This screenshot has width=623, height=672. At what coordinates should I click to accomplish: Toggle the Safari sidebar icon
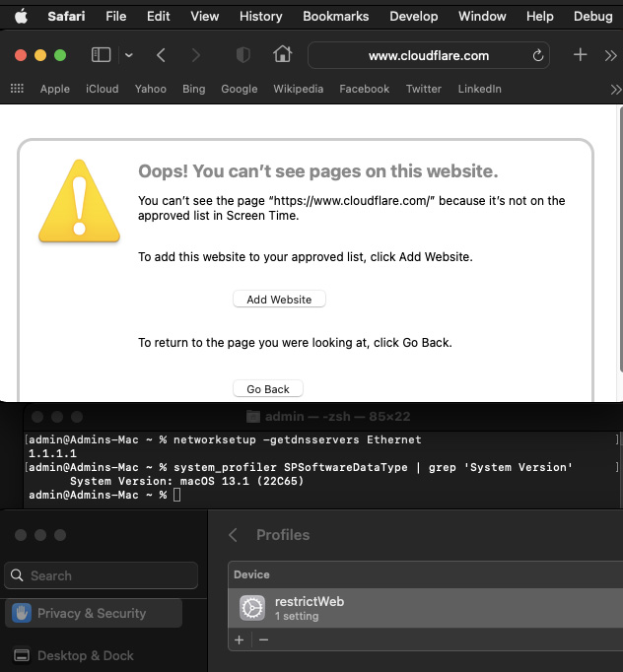coord(102,55)
